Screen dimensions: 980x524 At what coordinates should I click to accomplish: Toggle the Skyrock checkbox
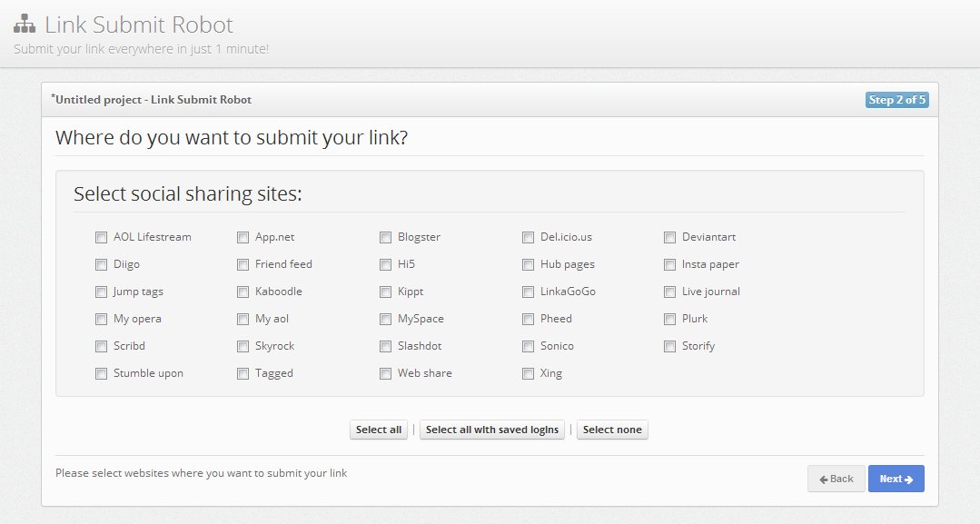[243, 346]
